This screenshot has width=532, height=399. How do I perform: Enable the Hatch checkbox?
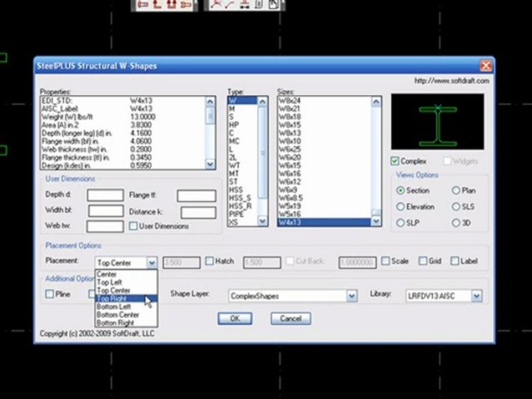point(209,261)
